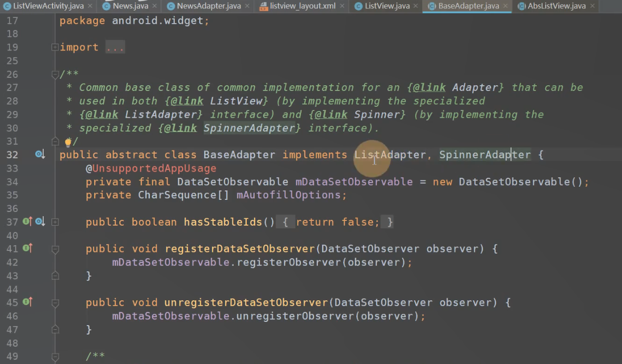The width and height of the screenshot is (622, 364).
Task: Click the Javadoc fold end marker at line 31
Action: [55, 141]
